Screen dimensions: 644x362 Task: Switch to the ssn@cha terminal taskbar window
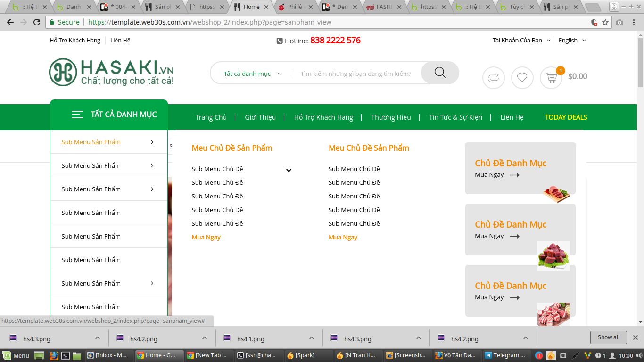258,355
